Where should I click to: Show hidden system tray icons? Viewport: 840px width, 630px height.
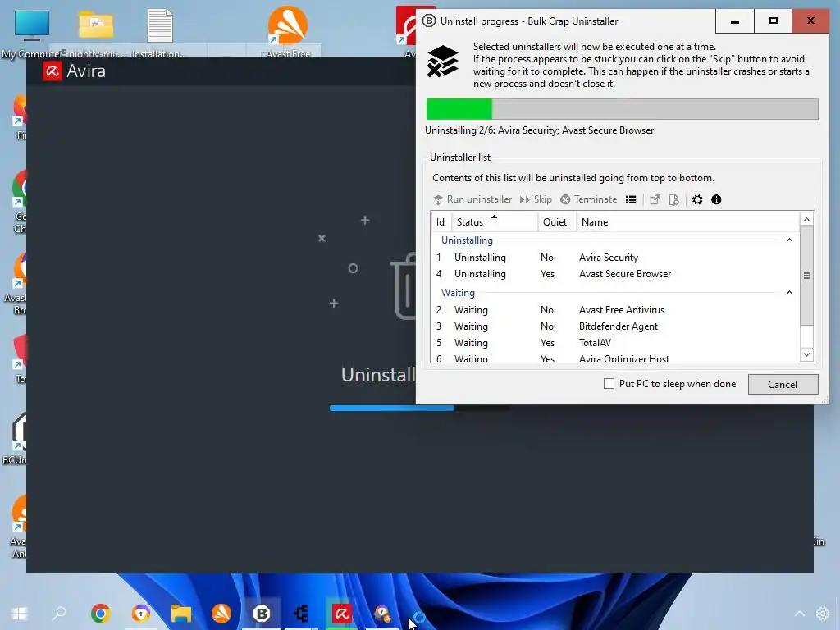[799, 614]
